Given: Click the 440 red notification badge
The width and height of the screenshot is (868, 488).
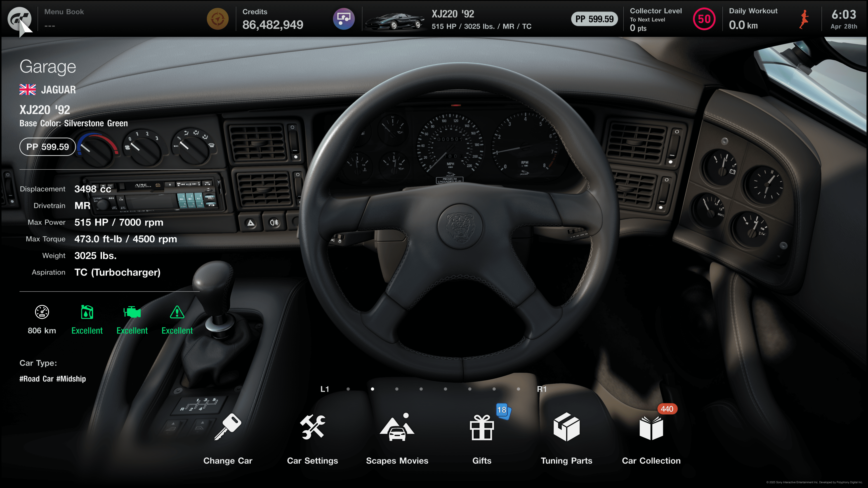Looking at the screenshot, I should click(667, 409).
